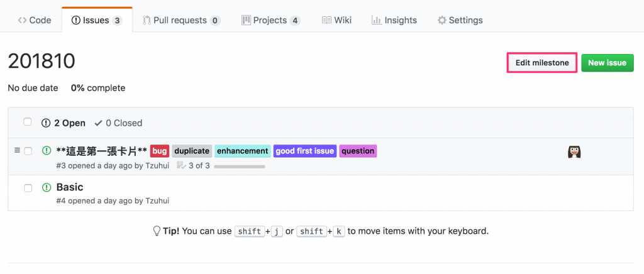Click the red bug label
Image resolution: width=644 pixels, height=274 pixels.
pyautogui.click(x=160, y=151)
